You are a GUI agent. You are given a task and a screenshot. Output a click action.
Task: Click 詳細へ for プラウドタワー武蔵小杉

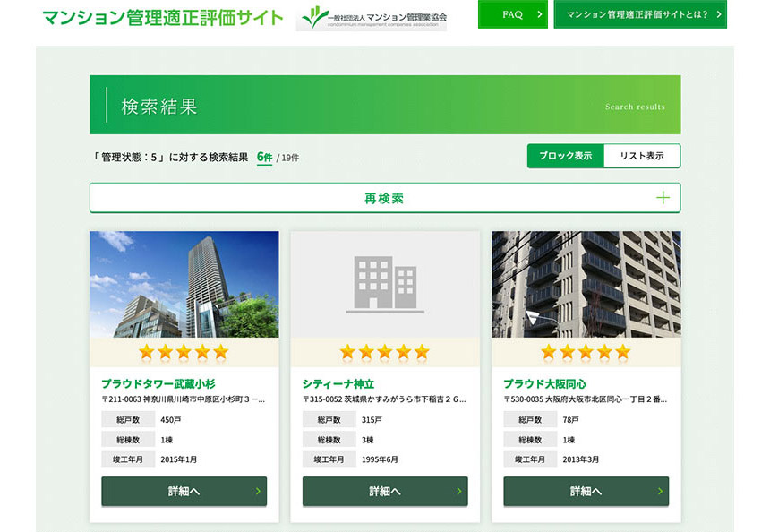(x=184, y=491)
